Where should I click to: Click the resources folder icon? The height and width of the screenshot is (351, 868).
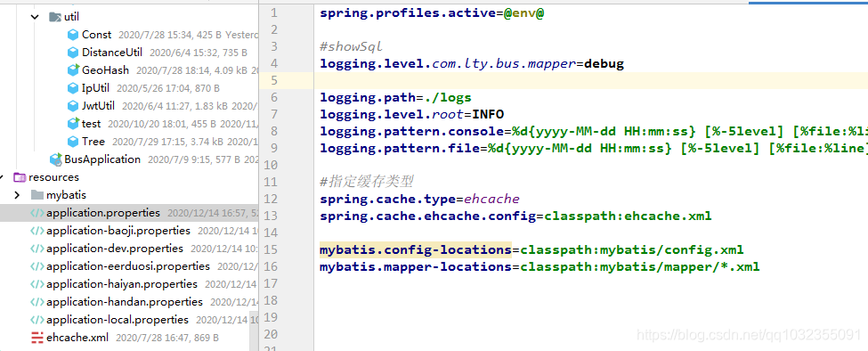point(20,177)
